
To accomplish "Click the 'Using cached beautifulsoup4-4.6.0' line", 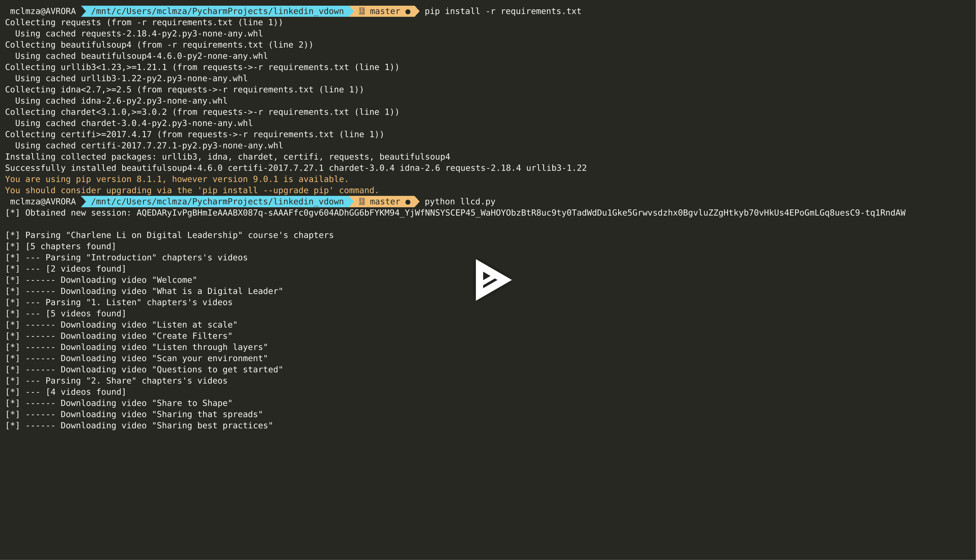I will [141, 56].
